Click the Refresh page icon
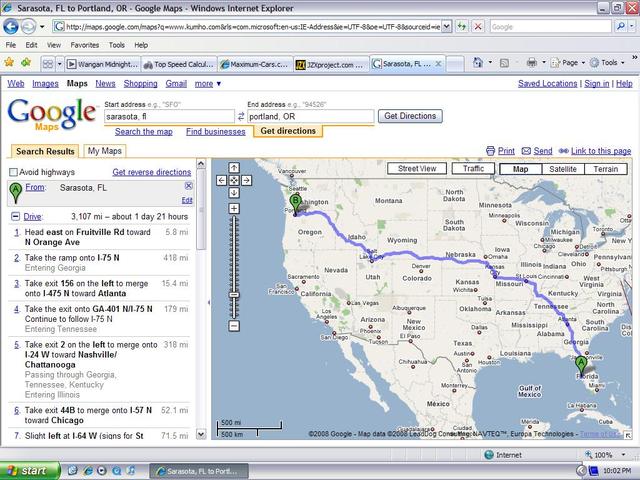This screenshot has width=640, height=480. pos(462,27)
